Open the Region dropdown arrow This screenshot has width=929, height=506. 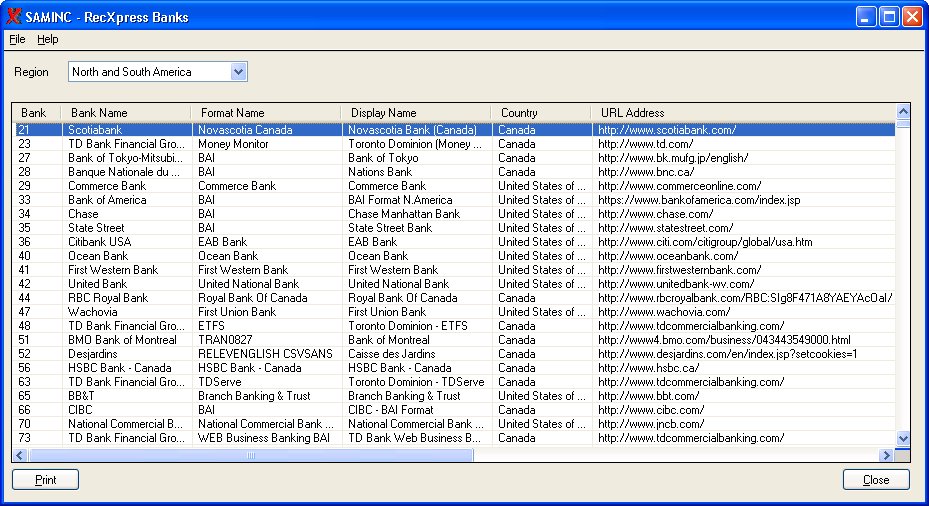coord(238,72)
